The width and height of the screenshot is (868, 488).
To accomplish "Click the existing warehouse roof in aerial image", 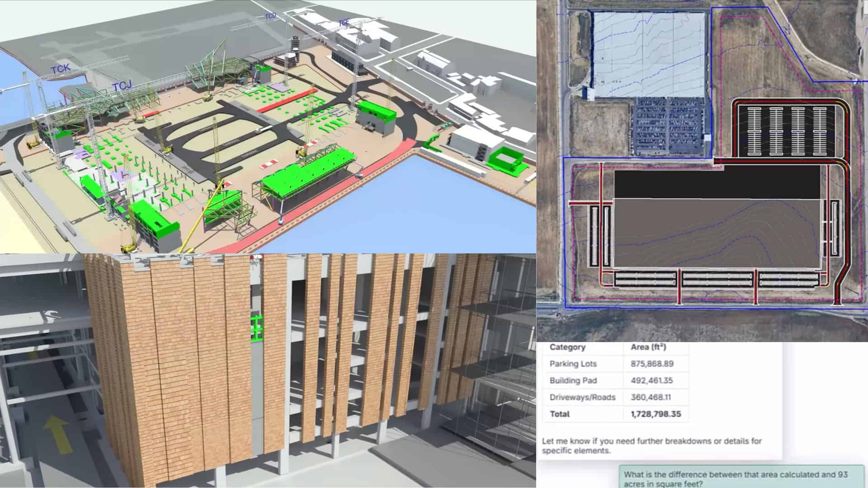I will [x=649, y=54].
